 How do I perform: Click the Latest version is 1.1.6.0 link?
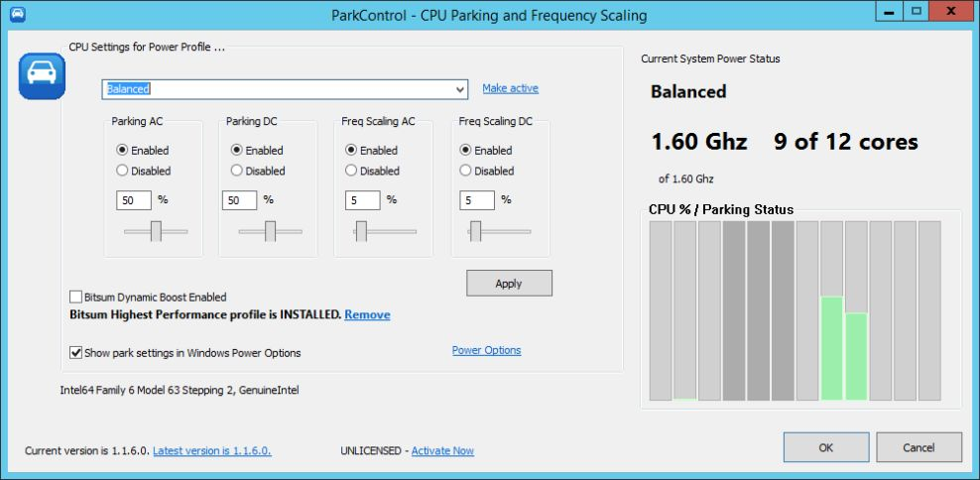click(211, 450)
